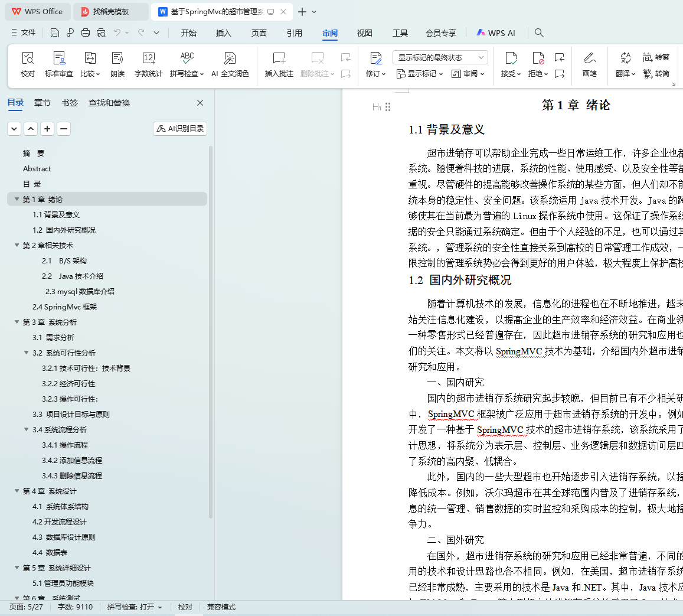Open the 会员专享 tab

tap(441, 33)
